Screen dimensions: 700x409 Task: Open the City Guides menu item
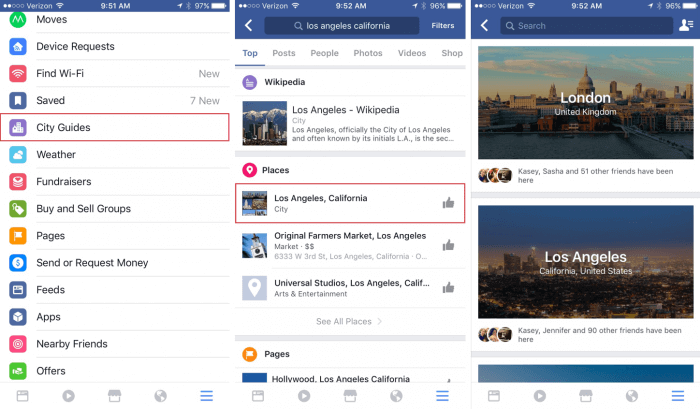click(115, 128)
